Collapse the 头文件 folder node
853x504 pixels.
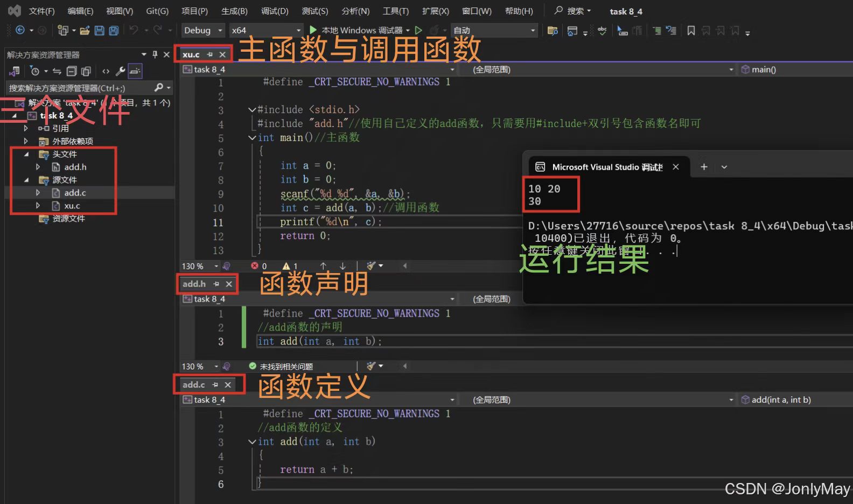pyautogui.click(x=26, y=154)
